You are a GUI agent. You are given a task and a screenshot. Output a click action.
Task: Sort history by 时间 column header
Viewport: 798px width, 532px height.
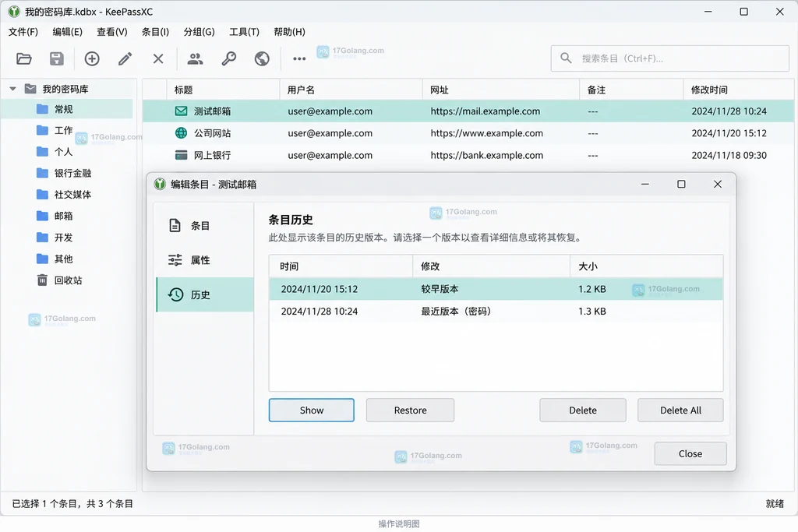[x=341, y=266]
